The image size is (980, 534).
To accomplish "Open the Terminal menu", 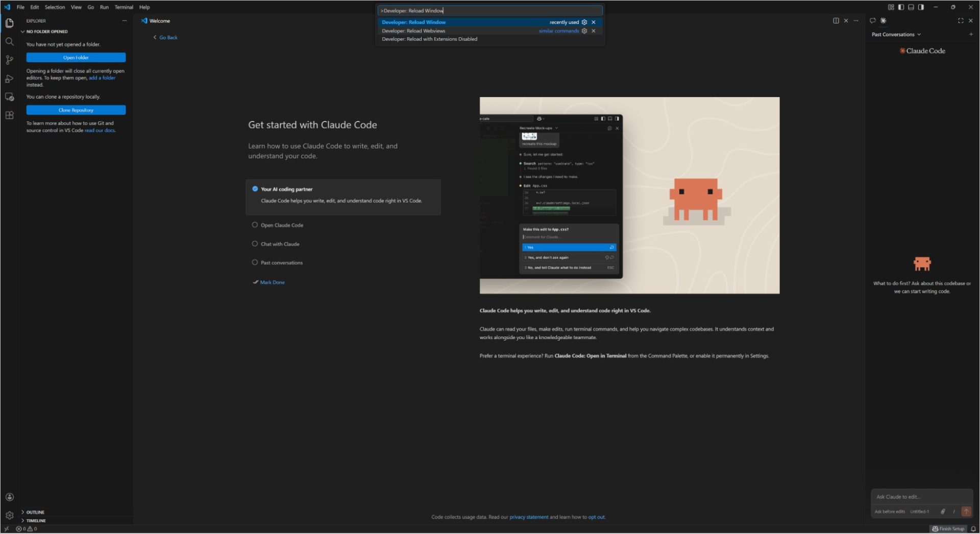I will click(x=124, y=7).
